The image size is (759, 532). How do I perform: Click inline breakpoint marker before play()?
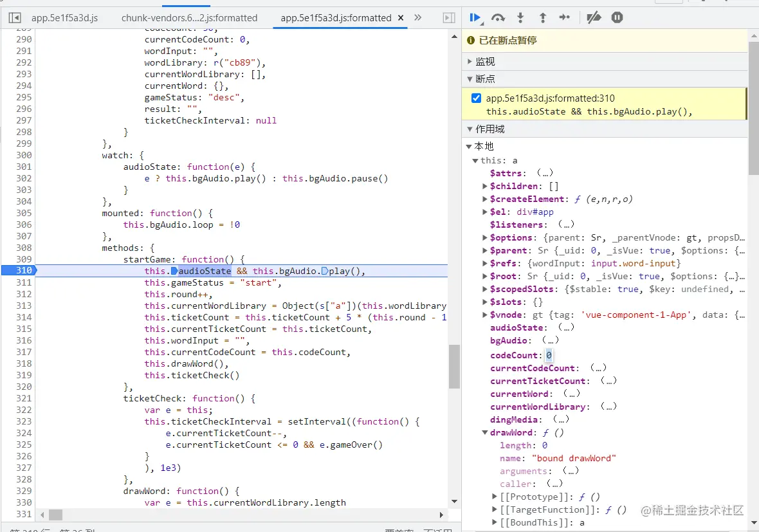pos(325,271)
